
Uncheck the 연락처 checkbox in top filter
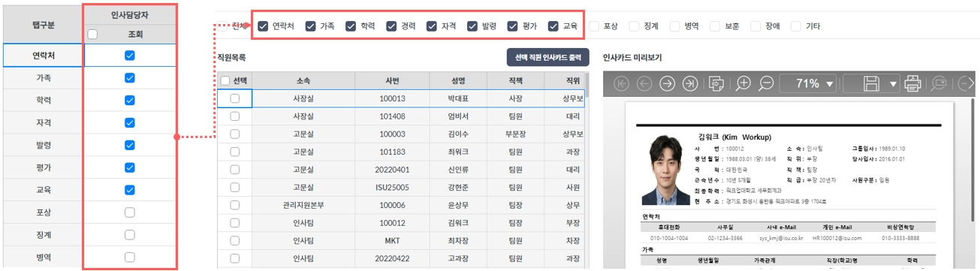(x=263, y=26)
